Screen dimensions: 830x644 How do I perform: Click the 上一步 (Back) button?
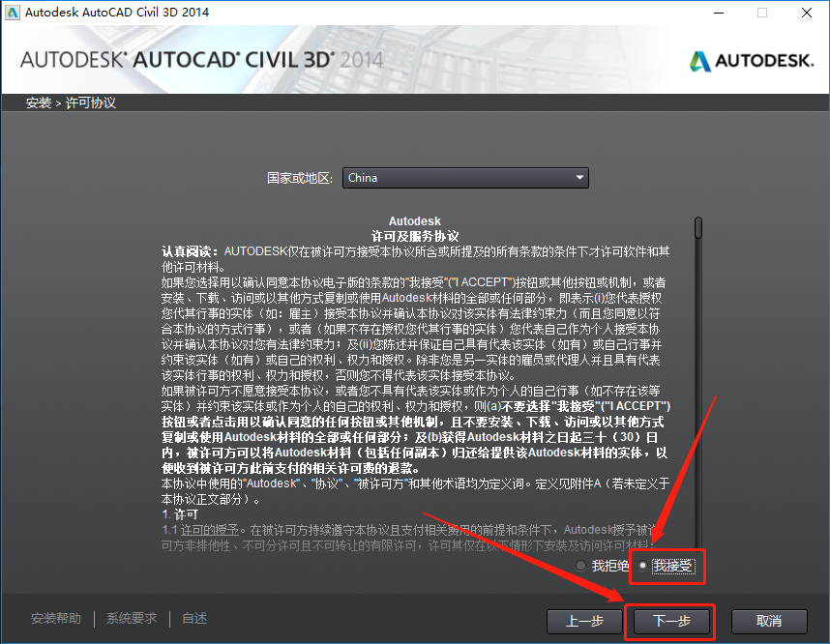coord(584,621)
